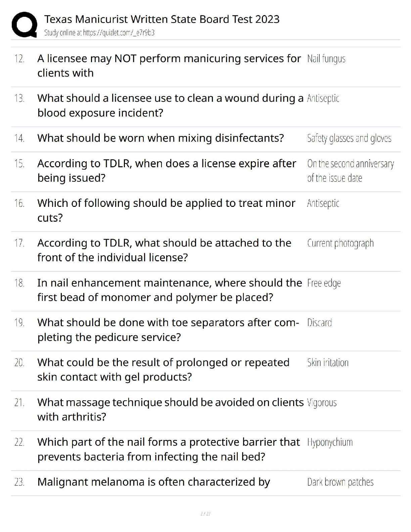Select the 'Vigorous' answer

click(322, 402)
